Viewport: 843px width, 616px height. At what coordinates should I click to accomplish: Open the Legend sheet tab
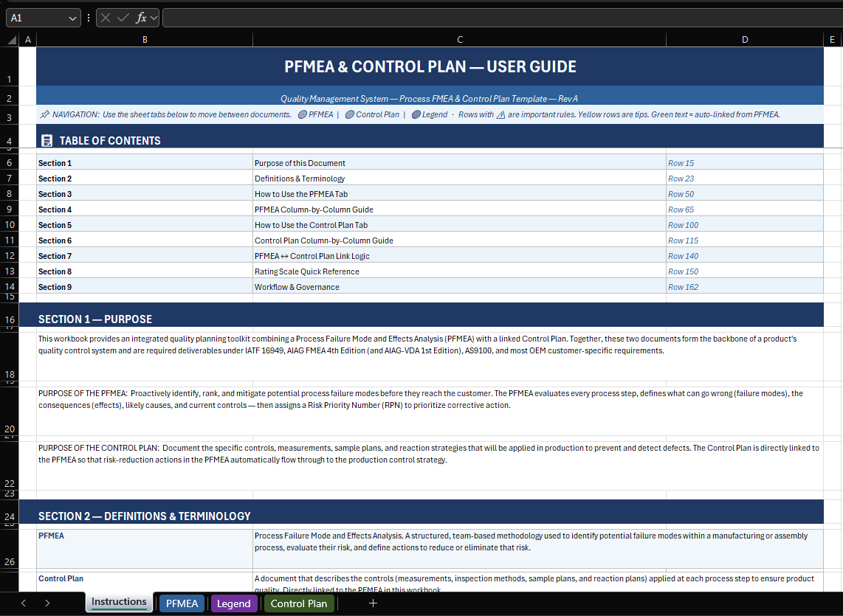point(234,603)
